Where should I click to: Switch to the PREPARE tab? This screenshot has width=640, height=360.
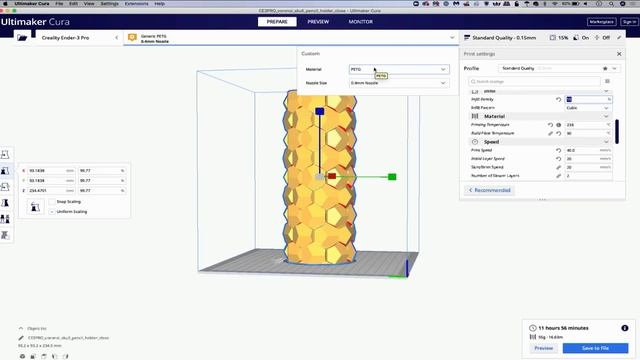pyautogui.click(x=277, y=22)
